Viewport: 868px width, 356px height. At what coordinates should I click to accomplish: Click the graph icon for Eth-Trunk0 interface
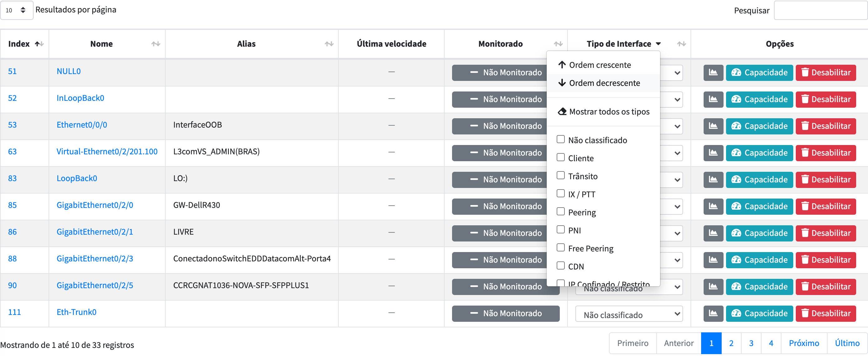click(x=713, y=313)
